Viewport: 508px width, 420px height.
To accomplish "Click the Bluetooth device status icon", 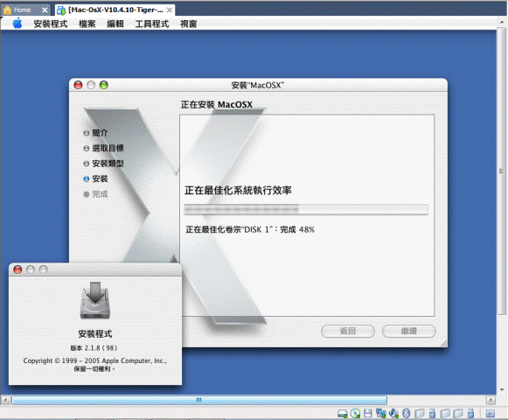I will coord(406,413).
